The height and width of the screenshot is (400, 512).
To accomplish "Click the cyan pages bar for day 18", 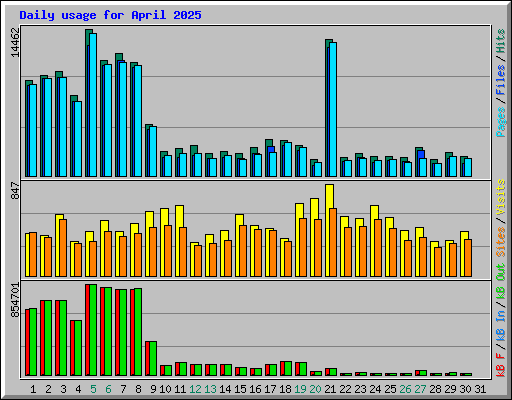I will pos(288,159).
